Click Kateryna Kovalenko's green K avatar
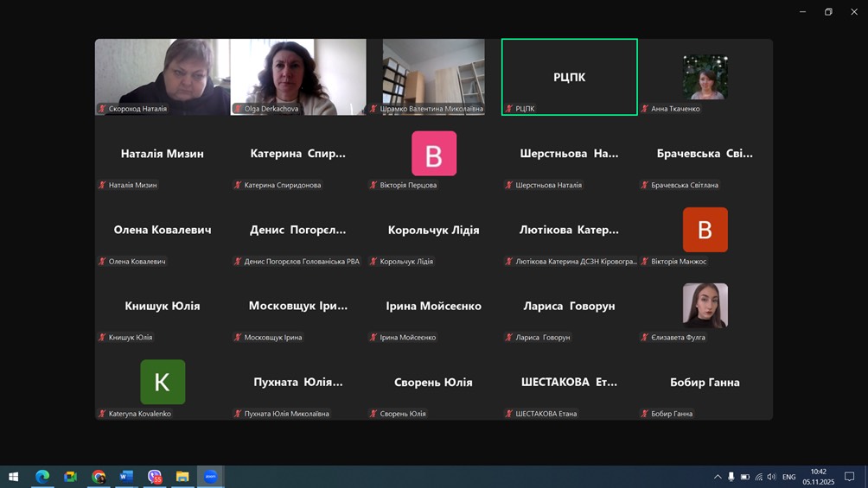This screenshot has height=488, width=868. coord(163,382)
